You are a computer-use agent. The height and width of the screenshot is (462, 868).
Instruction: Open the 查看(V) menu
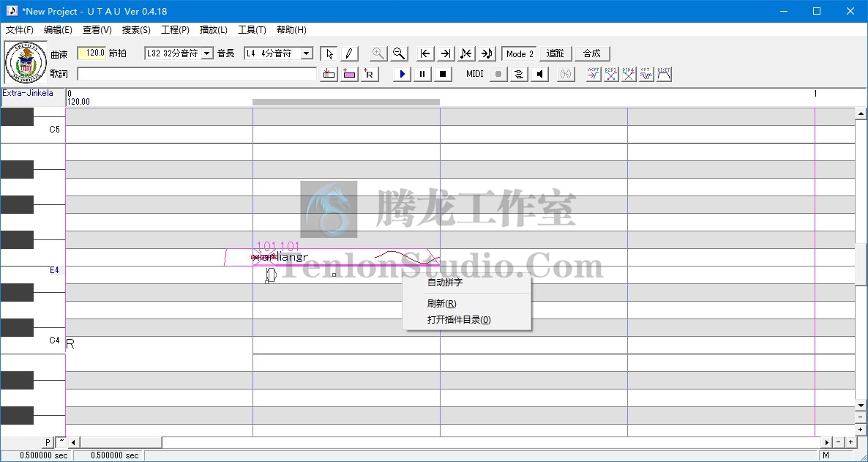[x=97, y=30]
